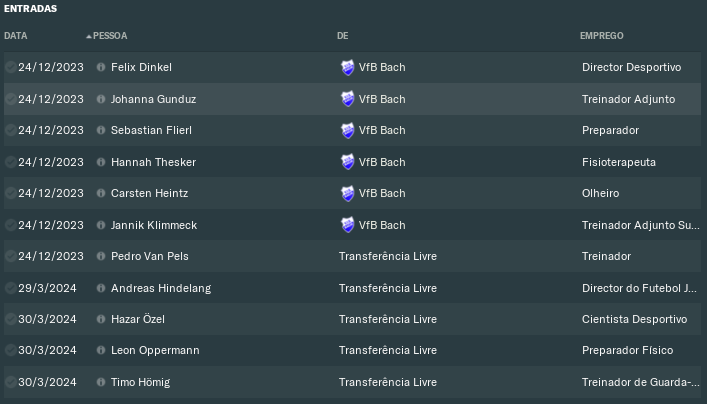Click info icon next to Johanna Gunduz

tap(101, 99)
